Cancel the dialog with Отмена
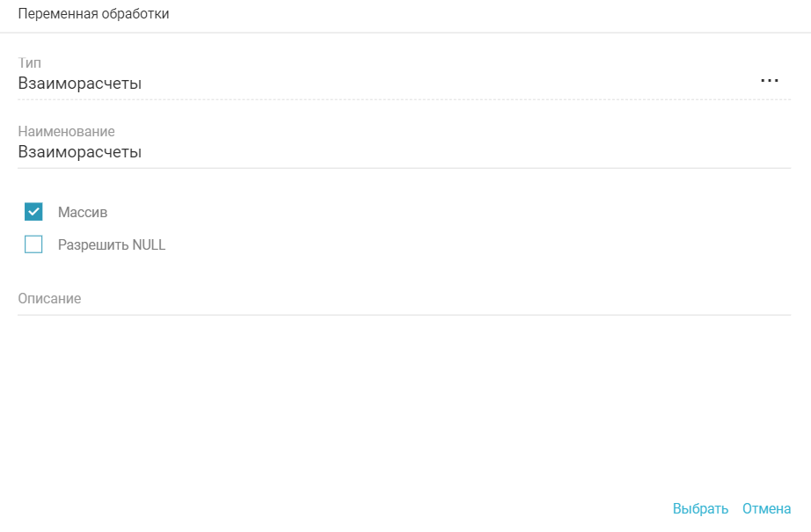Image resolution: width=811 pixels, height=532 pixels. click(766, 508)
